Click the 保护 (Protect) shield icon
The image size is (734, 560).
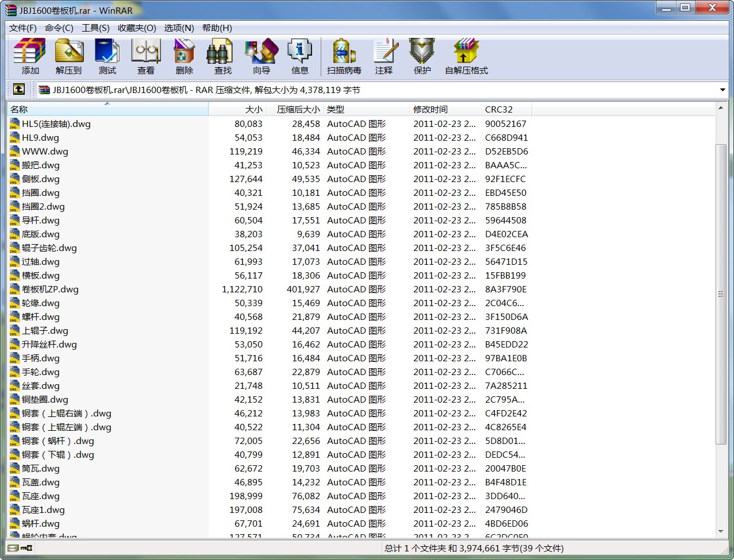click(x=422, y=51)
